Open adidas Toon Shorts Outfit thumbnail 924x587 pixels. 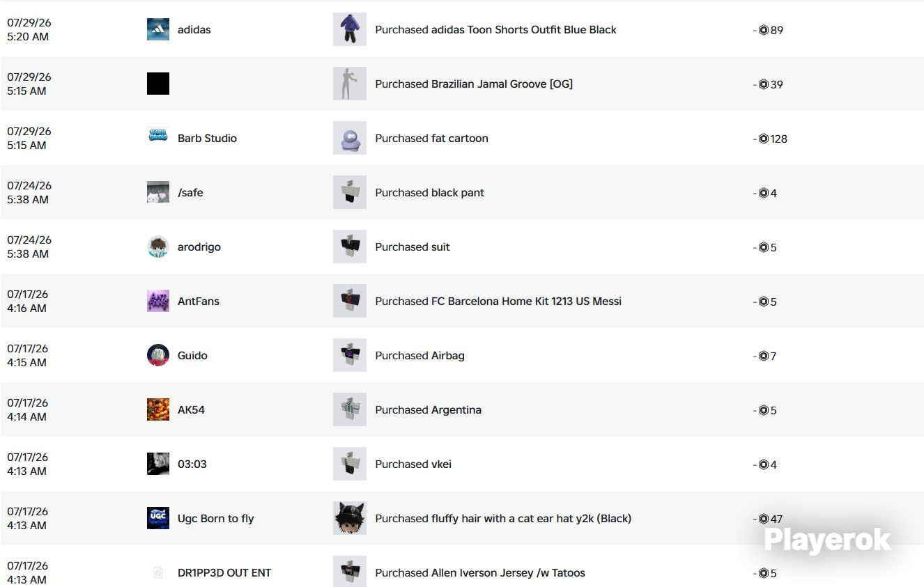[350, 29]
